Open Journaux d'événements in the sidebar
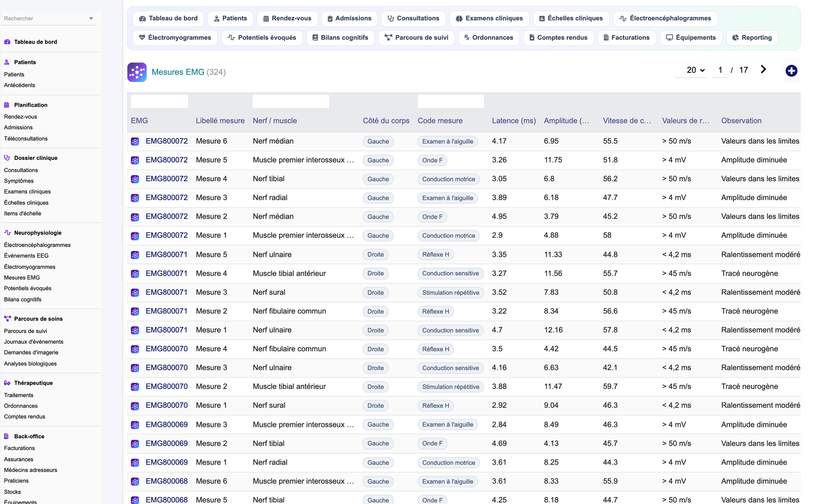 (34, 342)
